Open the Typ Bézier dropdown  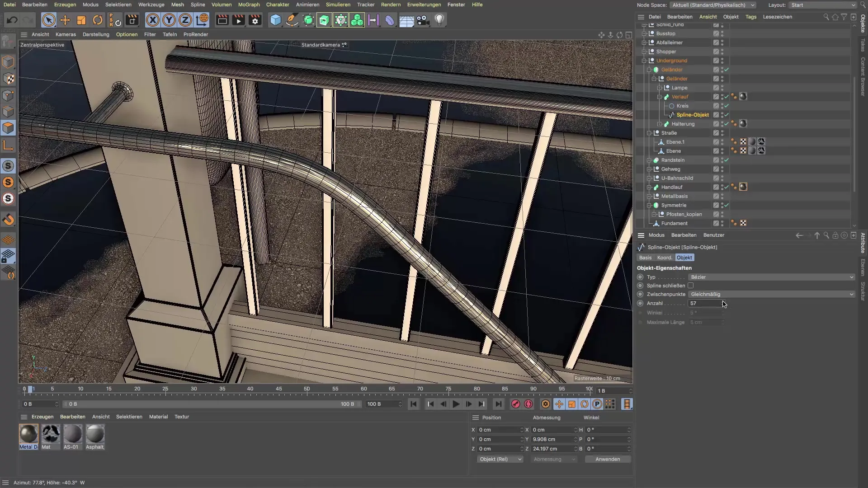pos(772,277)
